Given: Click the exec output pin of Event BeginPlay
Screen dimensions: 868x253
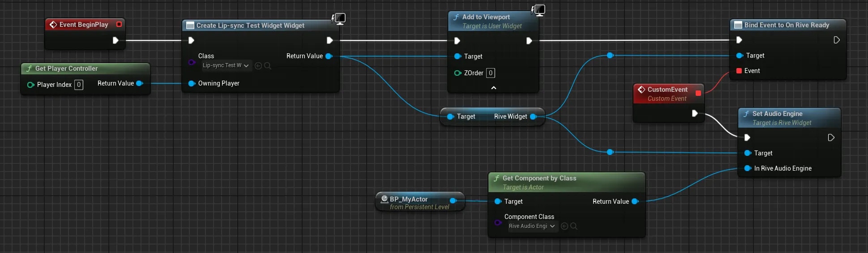Looking at the screenshot, I should [x=115, y=40].
